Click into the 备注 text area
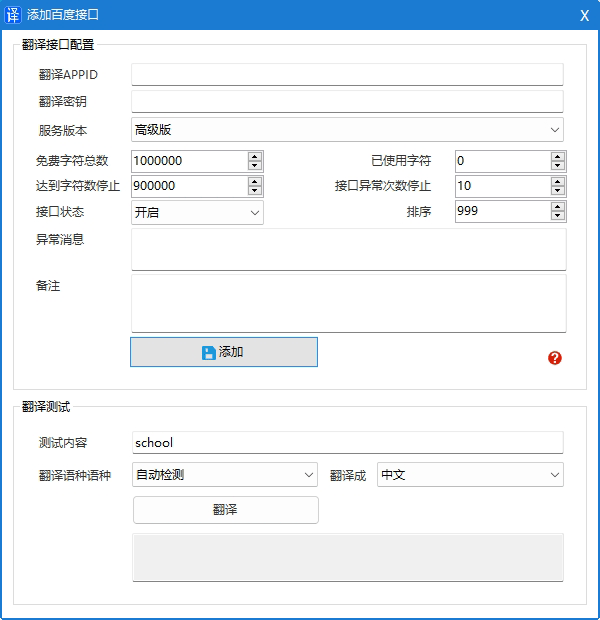This screenshot has height=620, width=600. click(348, 303)
